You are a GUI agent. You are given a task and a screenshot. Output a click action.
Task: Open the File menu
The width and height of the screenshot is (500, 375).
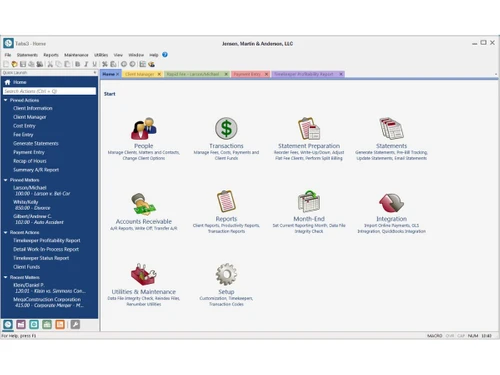8,55
